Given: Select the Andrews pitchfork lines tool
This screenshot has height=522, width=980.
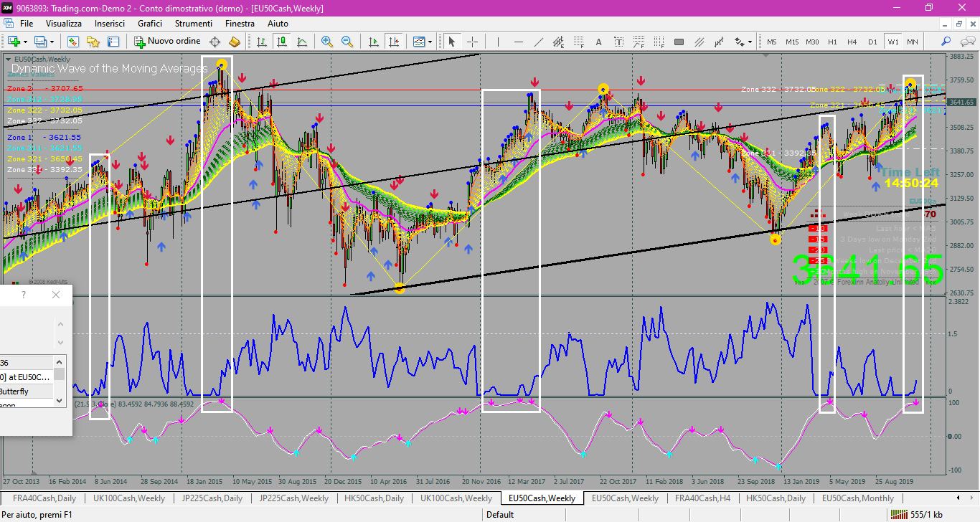Looking at the screenshot, I should click(x=699, y=42).
